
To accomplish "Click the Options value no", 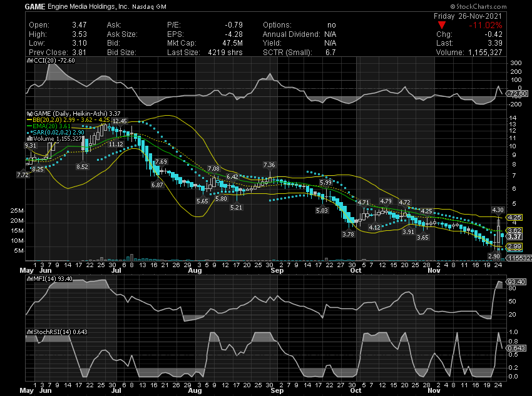I will [x=332, y=25].
